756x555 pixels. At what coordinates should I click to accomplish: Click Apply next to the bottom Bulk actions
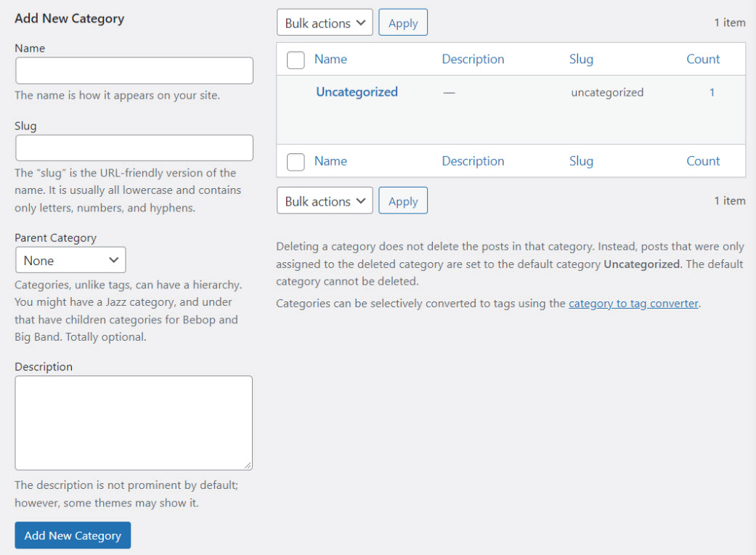pyautogui.click(x=403, y=200)
